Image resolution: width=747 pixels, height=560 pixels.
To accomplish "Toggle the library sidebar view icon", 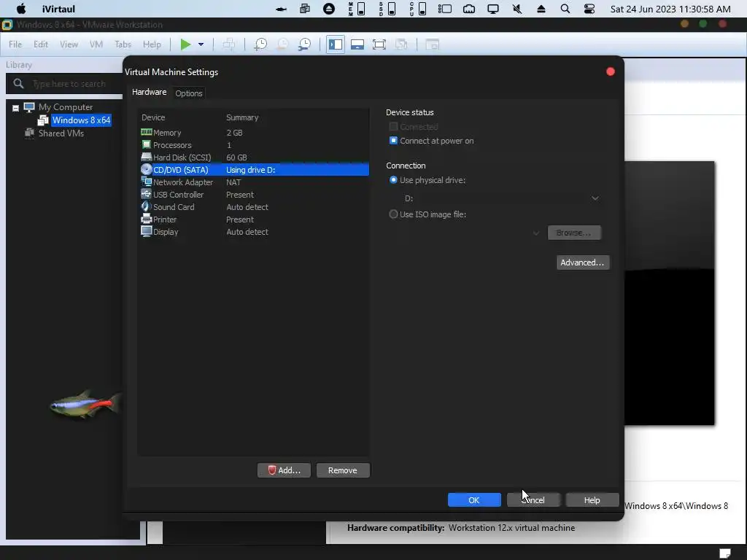I will click(x=336, y=44).
